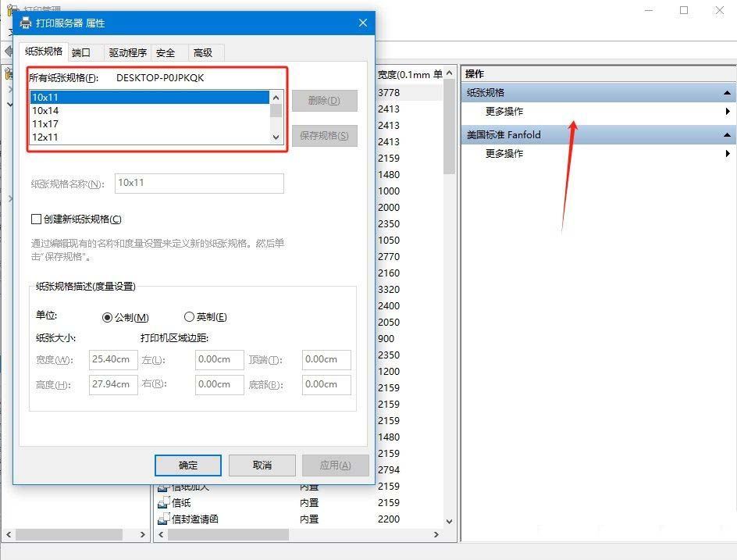Open the 安全 tab
This screenshot has width=737, height=560.
(x=166, y=52)
